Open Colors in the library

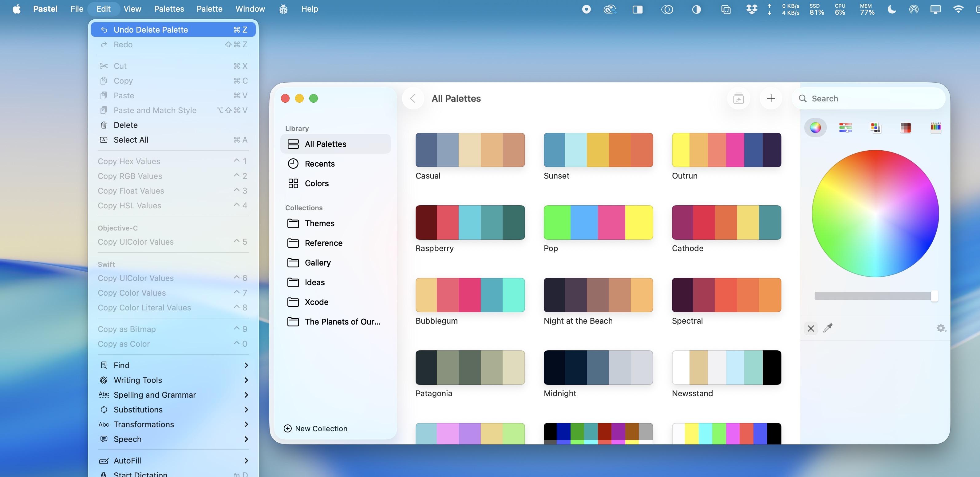coord(336,183)
